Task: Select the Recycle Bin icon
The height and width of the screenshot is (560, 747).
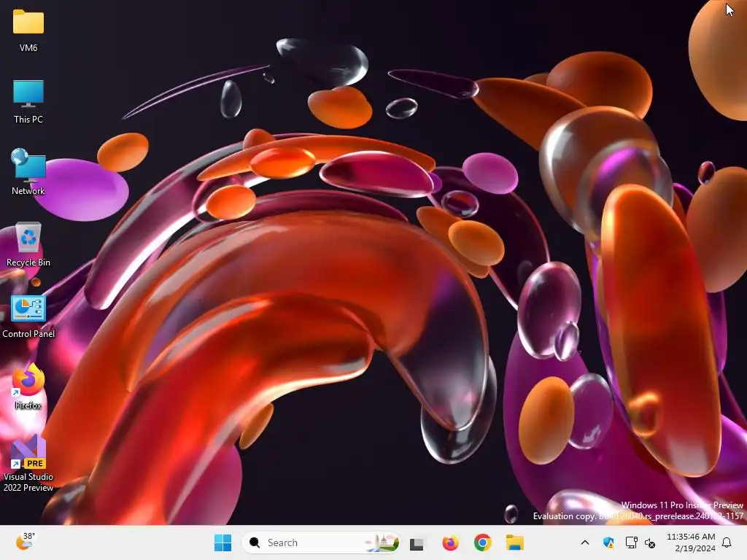Action: (x=28, y=244)
